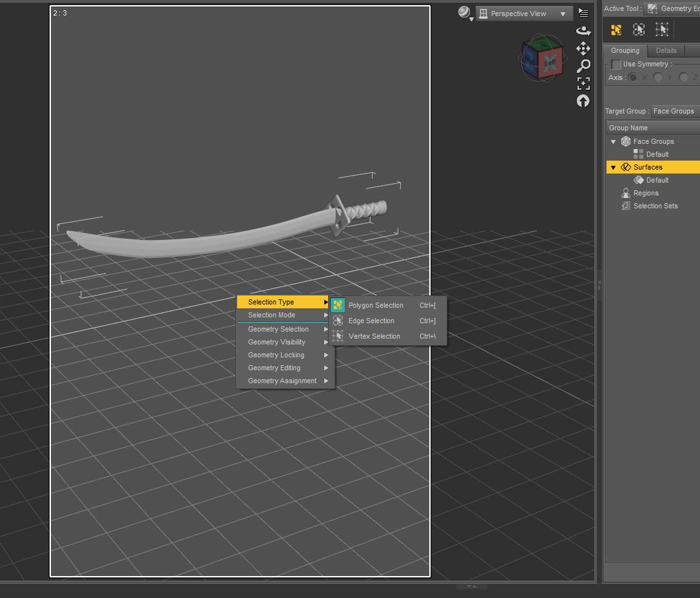Open Selection Mode submenu
The height and width of the screenshot is (598, 700).
tap(283, 315)
